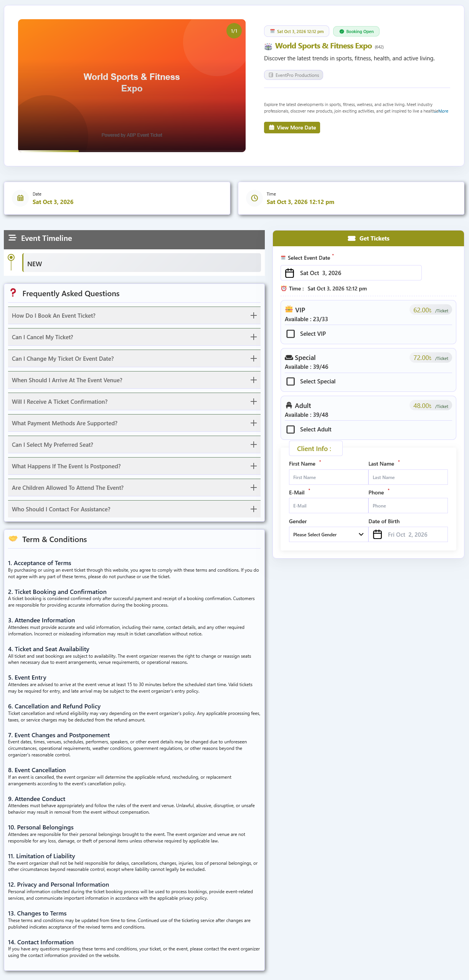Click the clock icon in Time card

click(254, 198)
